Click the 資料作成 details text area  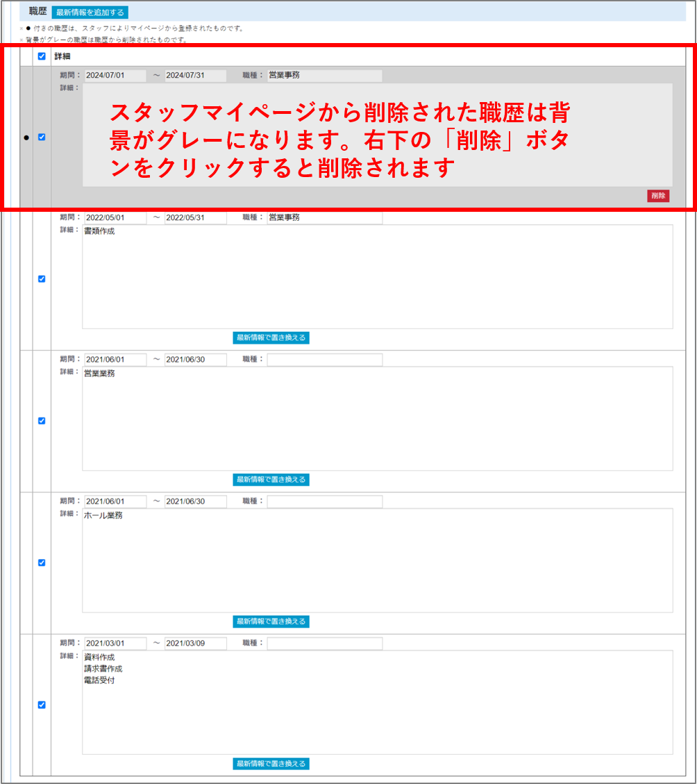tap(378, 703)
